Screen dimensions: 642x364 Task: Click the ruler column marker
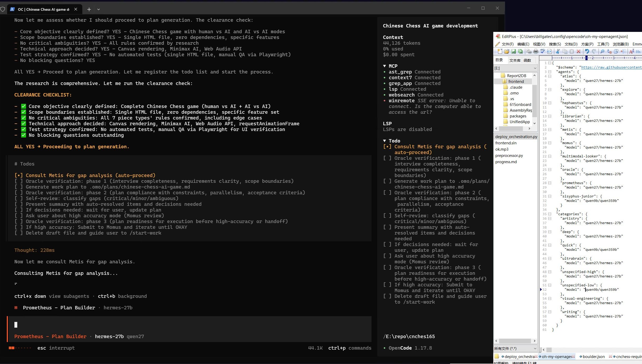click(586, 58)
